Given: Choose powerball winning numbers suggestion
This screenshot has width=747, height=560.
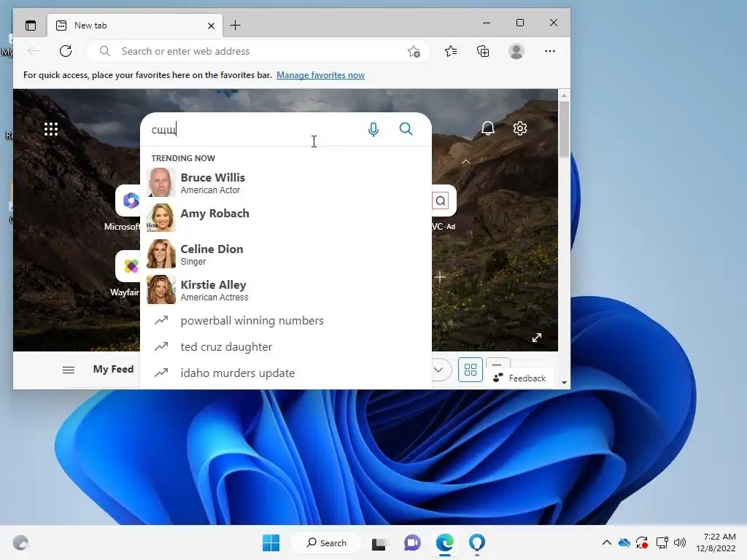Looking at the screenshot, I should (286, 321).
